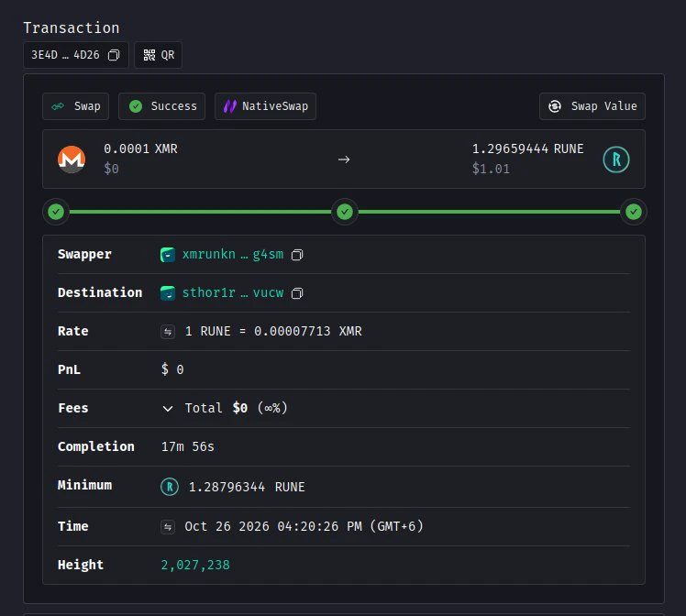Flip the Rate direction toggle icon
Viewport: 686px width, 616px height.
(x=168, y=332)
